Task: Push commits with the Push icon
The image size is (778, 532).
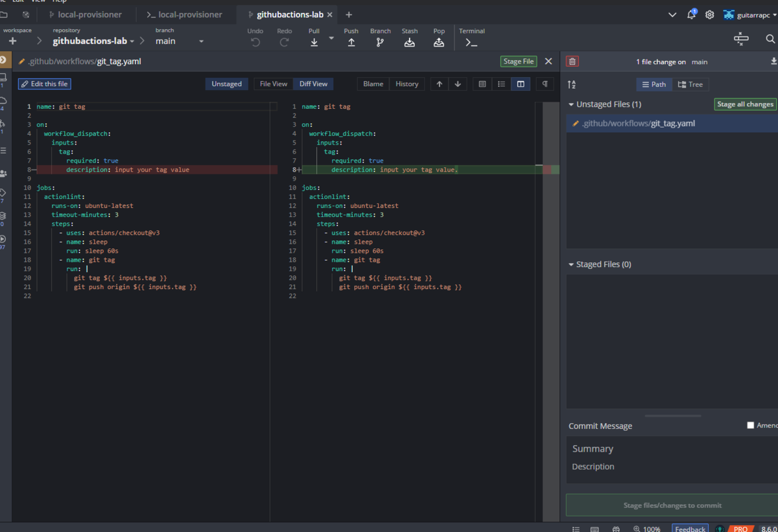Action: [351, 42]
